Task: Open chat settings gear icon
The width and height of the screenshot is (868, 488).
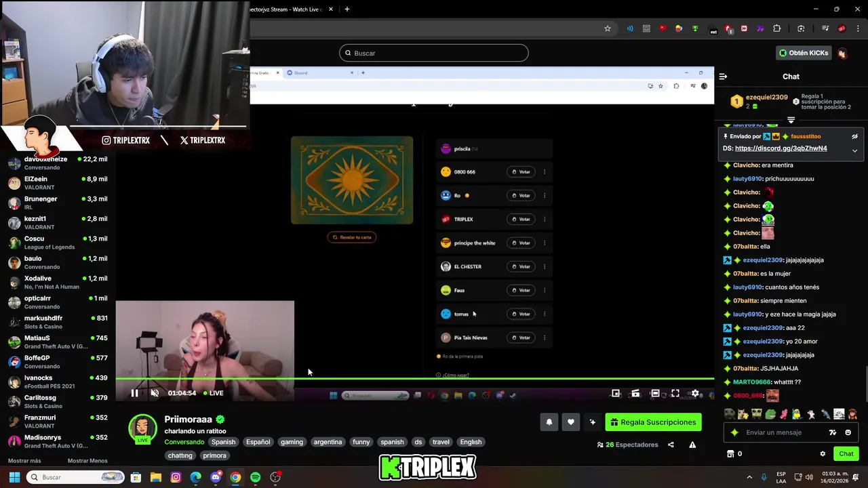Action: click(823, 453)
